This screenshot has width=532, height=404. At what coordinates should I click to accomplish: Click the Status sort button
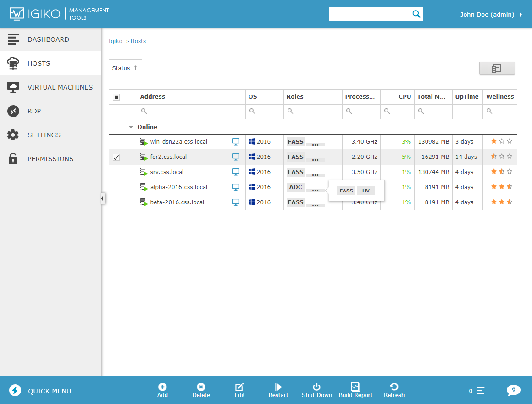pyautogui.click(x=125, y=68)
